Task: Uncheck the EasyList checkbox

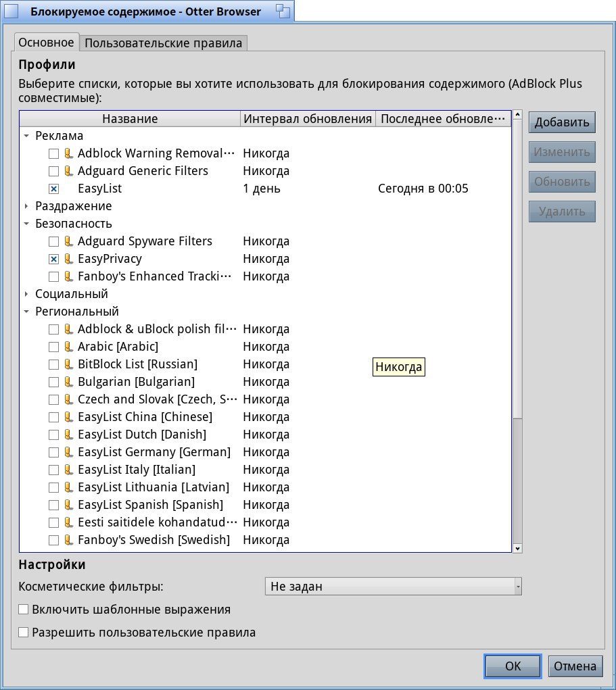Action: (x=53, y=189)
